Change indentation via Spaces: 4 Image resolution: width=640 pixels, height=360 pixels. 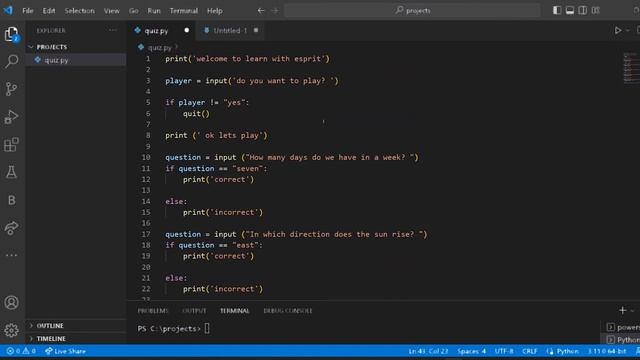(471, 351)
